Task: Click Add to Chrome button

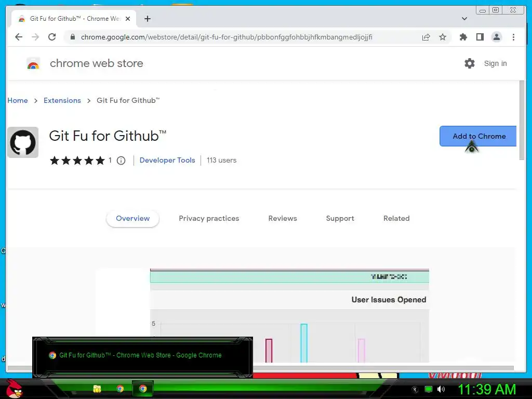Action: (478, 136)
